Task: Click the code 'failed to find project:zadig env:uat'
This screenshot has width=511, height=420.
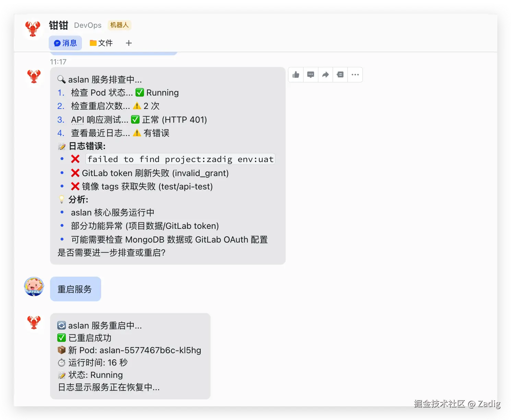Action: (x=180, y=159)
